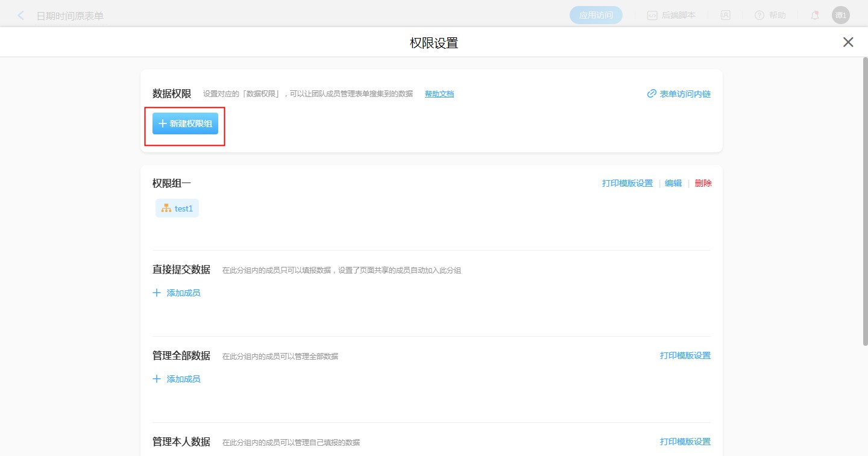
Task: Open 打印模版设置 for 管理全部数据
Action: coord(685,355)
